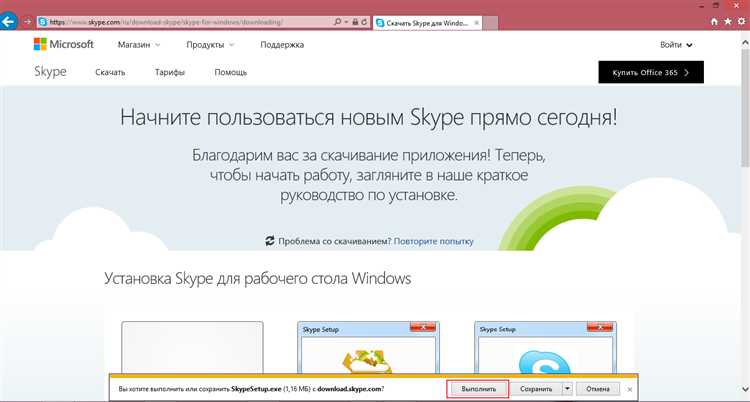Open the browser Home icon
This screenshot has width=750, height=402.
(715, 22)
